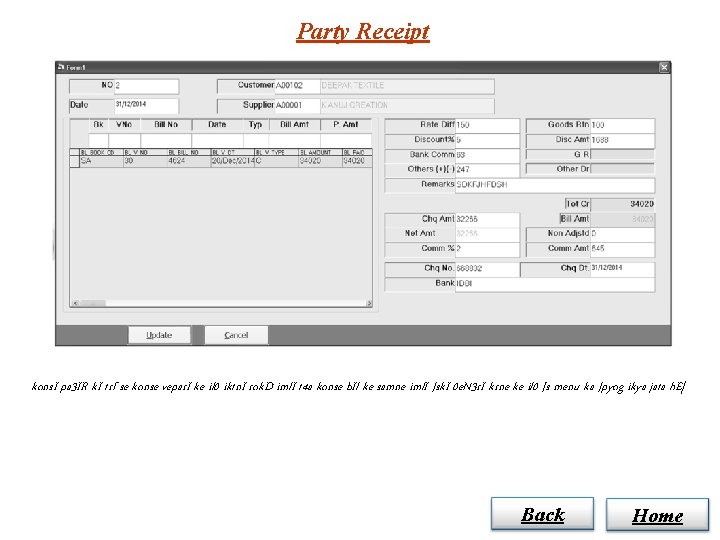Screen dimensions: 720x540
Task: Click the Typ entry cell above grid
Action: (x=256, y=140)
